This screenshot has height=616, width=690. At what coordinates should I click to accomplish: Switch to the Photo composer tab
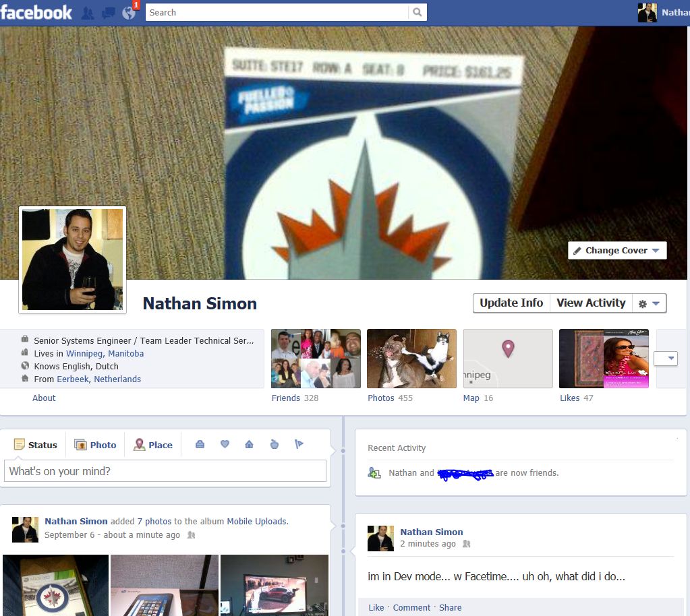pos(95,445)
